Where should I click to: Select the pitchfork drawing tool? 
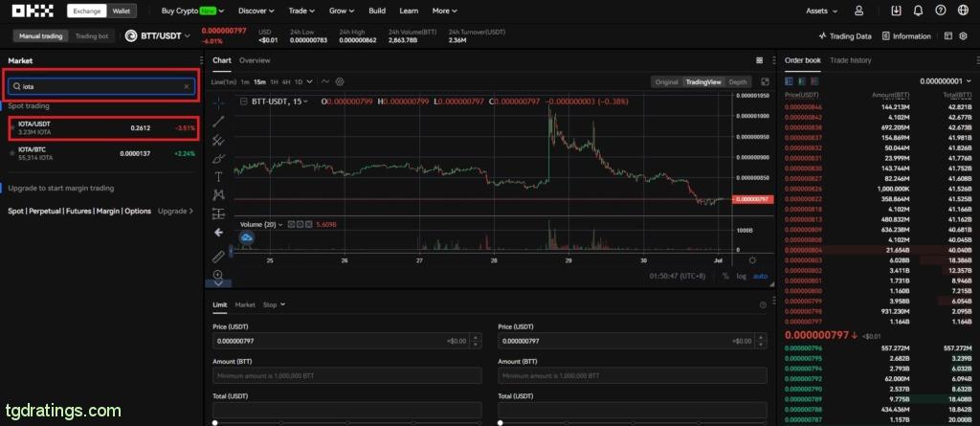click(x=218, y=140)
